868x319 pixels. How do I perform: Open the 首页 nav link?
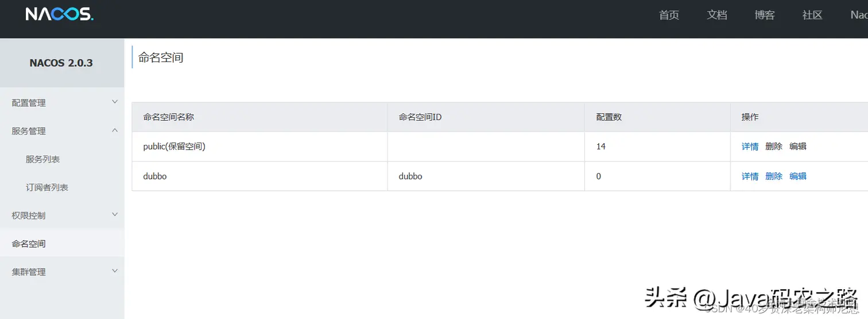[x=669, y=16]
